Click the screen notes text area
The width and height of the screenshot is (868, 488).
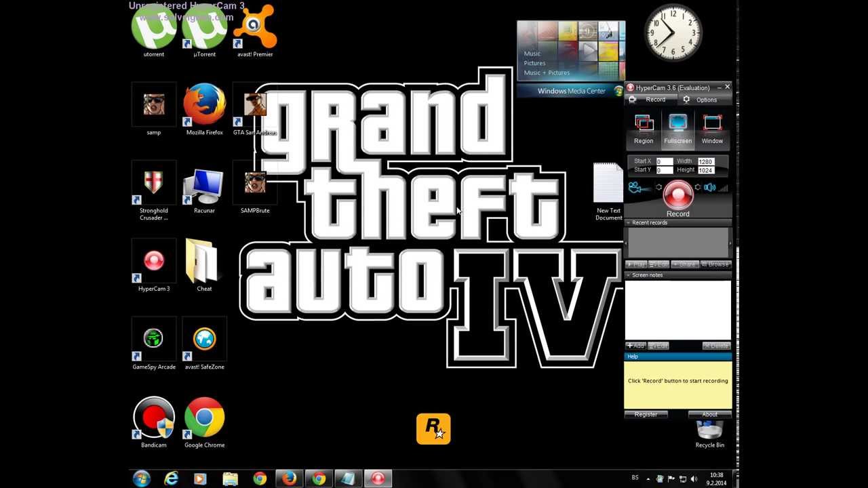(x=678, y=310)
